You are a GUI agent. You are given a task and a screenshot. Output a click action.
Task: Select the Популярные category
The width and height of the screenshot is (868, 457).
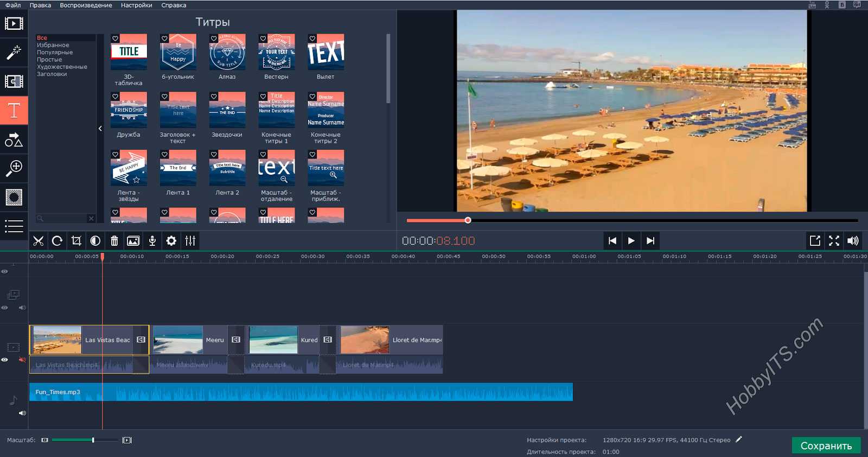click(66, 52)
